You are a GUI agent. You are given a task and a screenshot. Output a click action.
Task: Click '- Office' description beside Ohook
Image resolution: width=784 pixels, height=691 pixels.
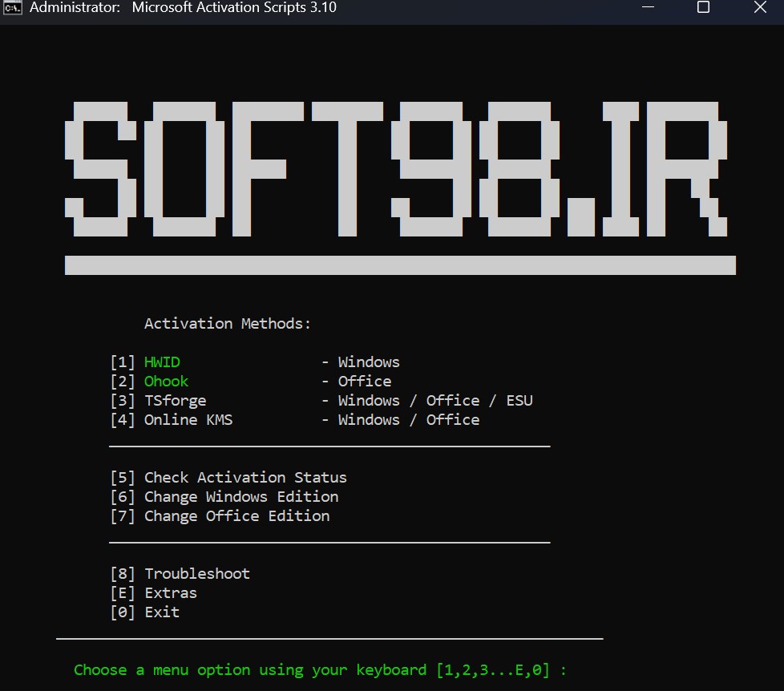click(357, 381)
